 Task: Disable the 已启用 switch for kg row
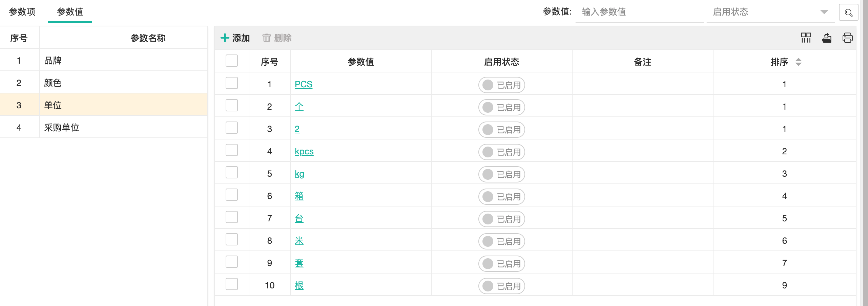coord(501,174)
